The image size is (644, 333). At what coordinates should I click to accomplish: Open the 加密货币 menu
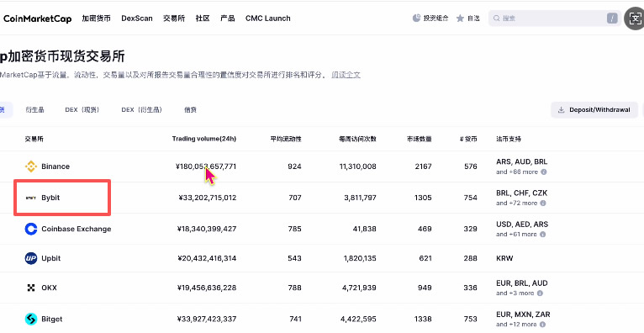pos(96,18)
